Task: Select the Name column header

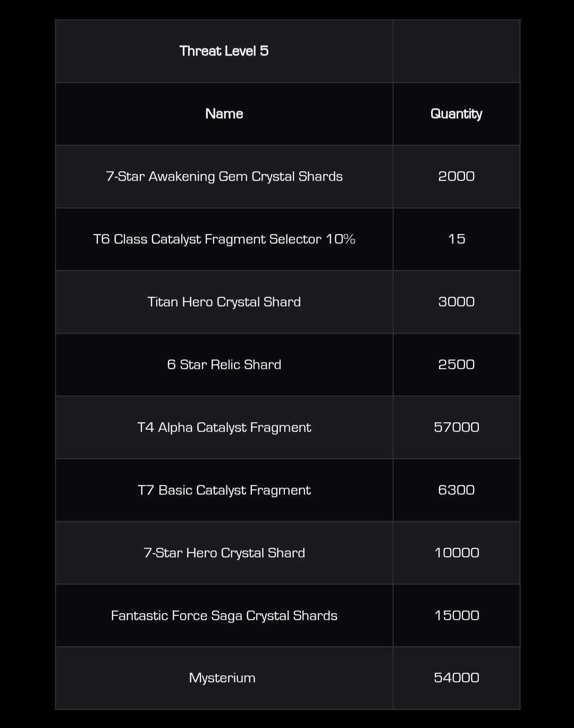Action: click(224, 114)
